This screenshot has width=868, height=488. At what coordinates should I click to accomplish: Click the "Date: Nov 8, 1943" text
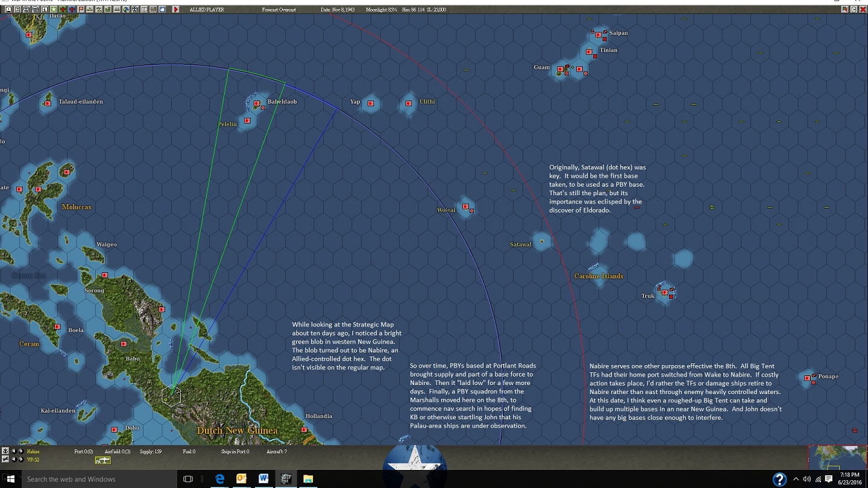point(338,10)
